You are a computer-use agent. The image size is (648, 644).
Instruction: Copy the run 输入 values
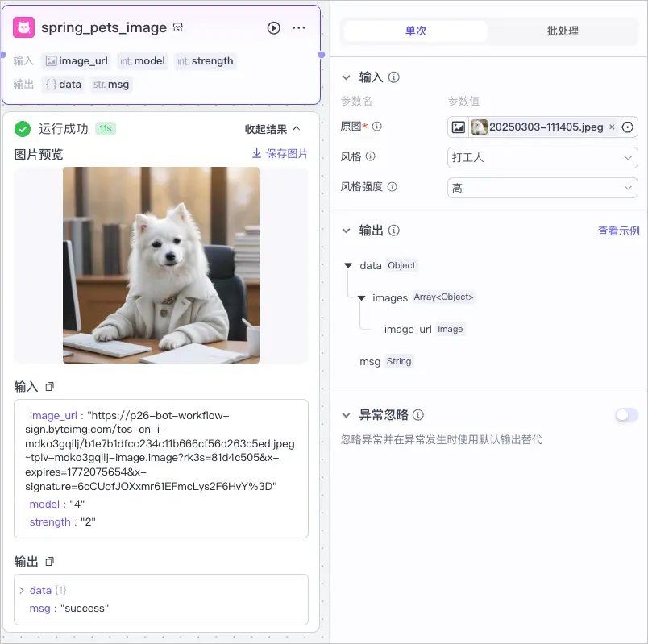click(x=50, y=387)
